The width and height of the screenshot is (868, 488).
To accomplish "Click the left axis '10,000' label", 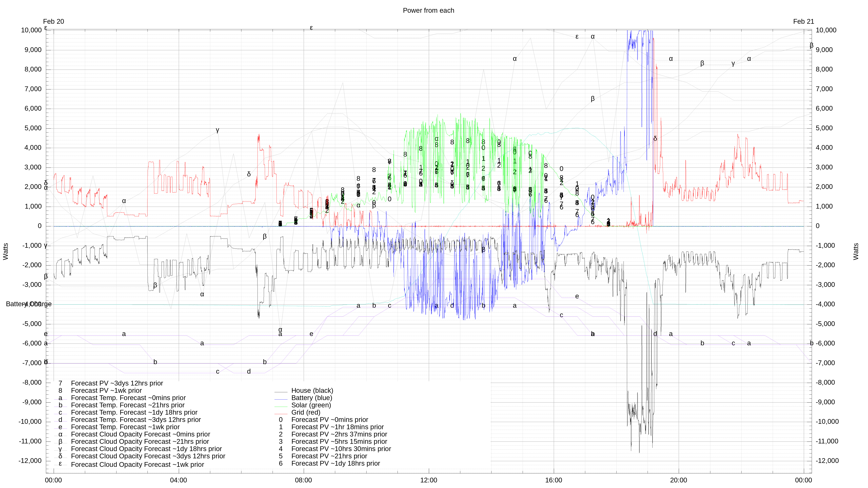I will coord(31,30).
